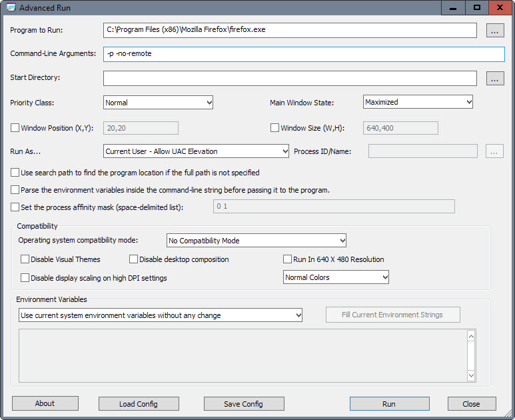
Task: Click the environment box scroll-down arrow
Action: coord(471,375)
